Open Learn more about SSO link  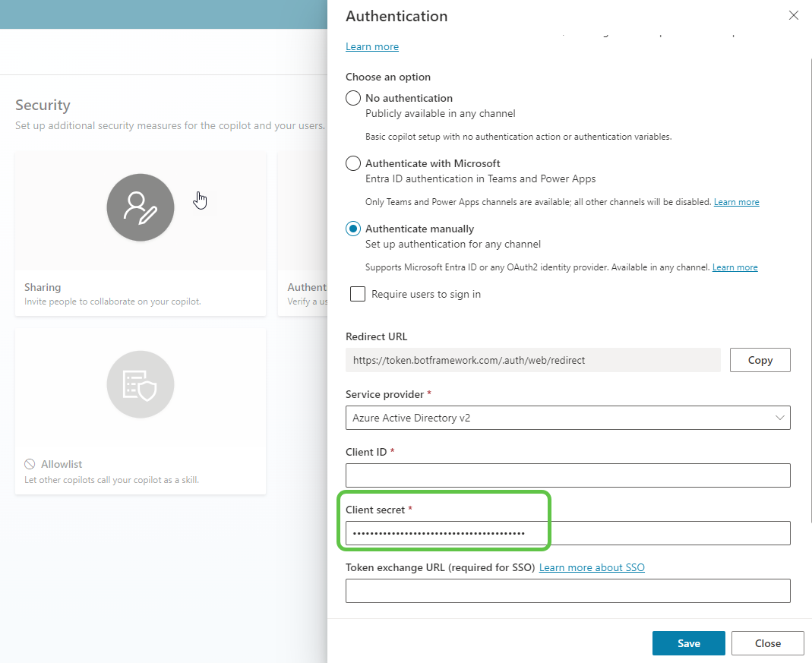[592, 567]
